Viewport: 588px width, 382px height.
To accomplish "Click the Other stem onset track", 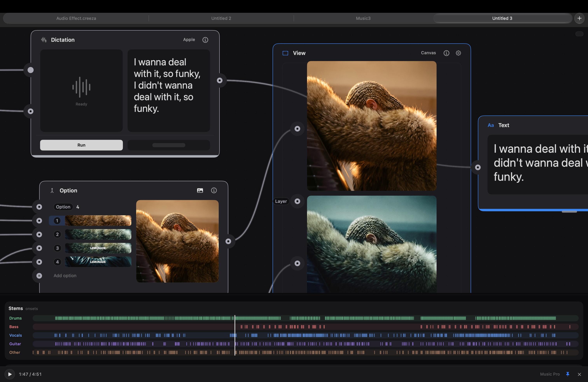I will click(x=305, y=352).
